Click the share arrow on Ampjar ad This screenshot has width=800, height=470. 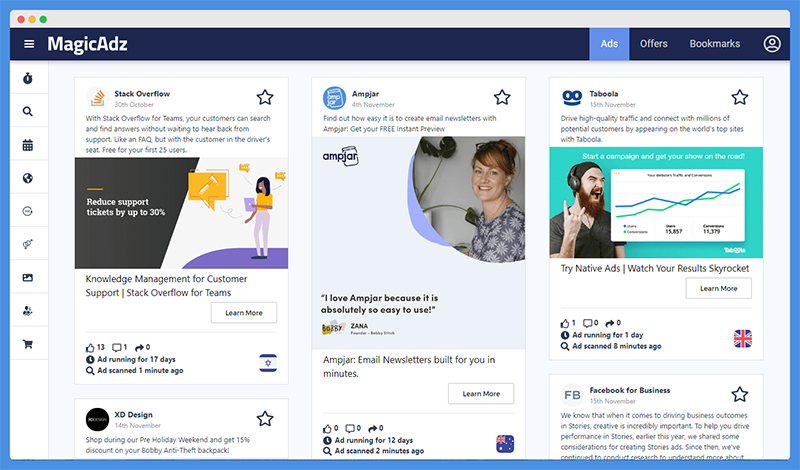point(373,429)
